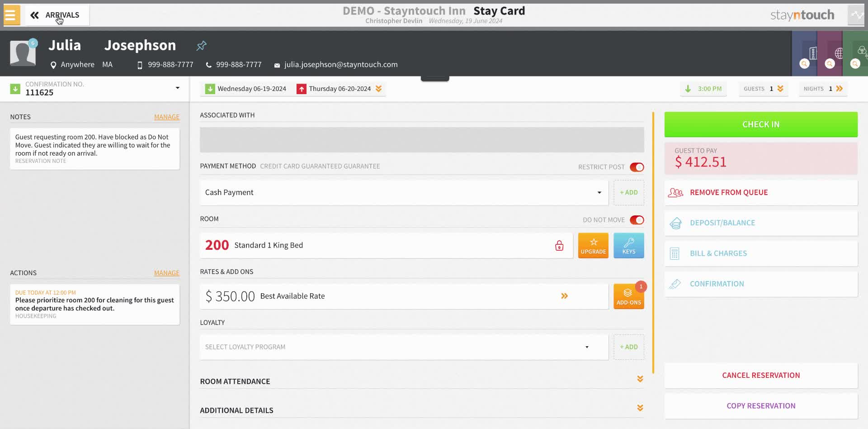
Task: Open Confirmation option
Action: (761, 284)
